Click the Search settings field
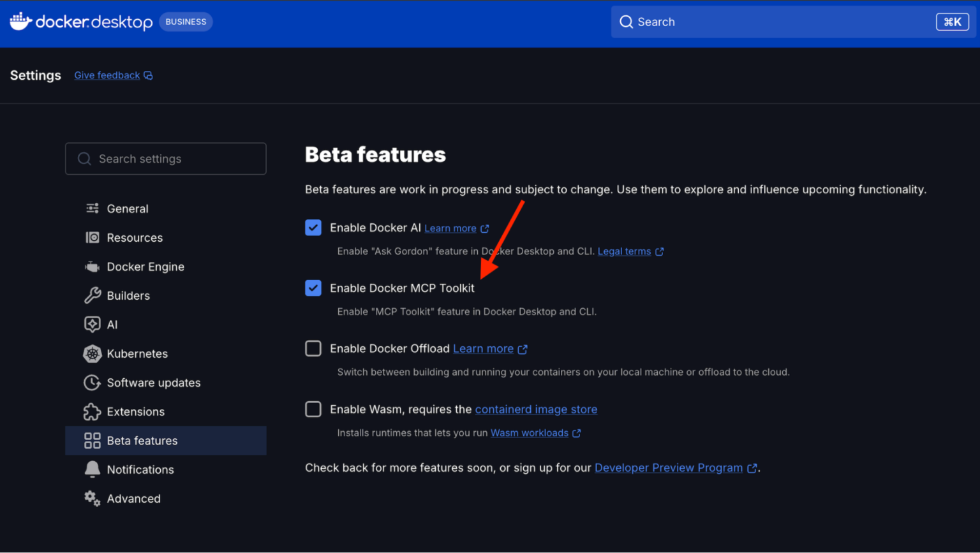The height and width of the screenshot is (553, 980). pyautogui.click(x=165, y=158)
